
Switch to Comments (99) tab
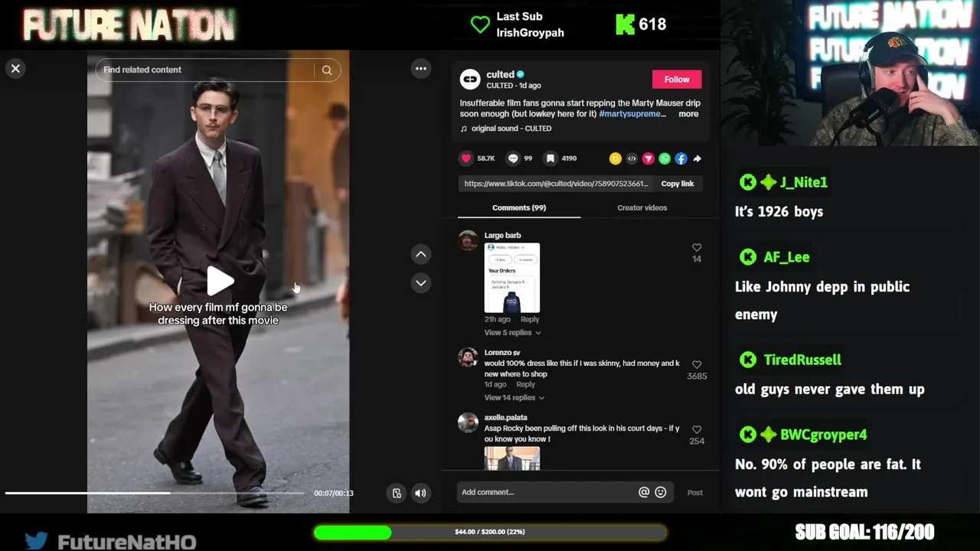pyautogui.click(x=519, y=207)
